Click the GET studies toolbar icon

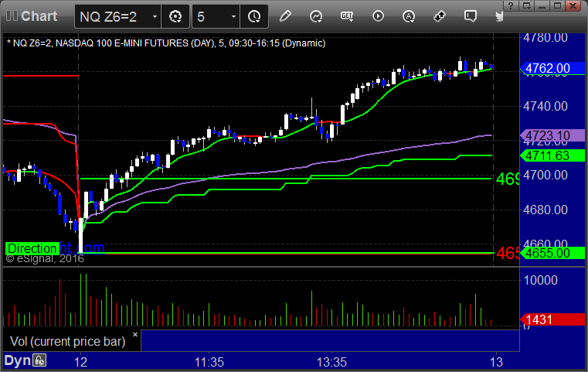point(347,16)
